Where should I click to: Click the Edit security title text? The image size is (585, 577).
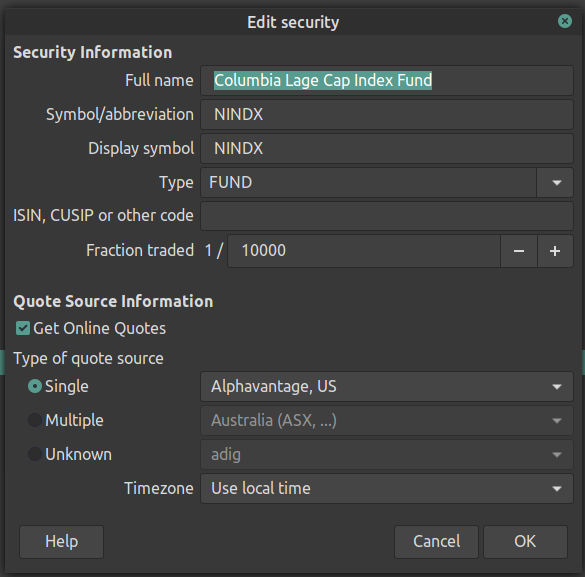click(x=293, y=22)
